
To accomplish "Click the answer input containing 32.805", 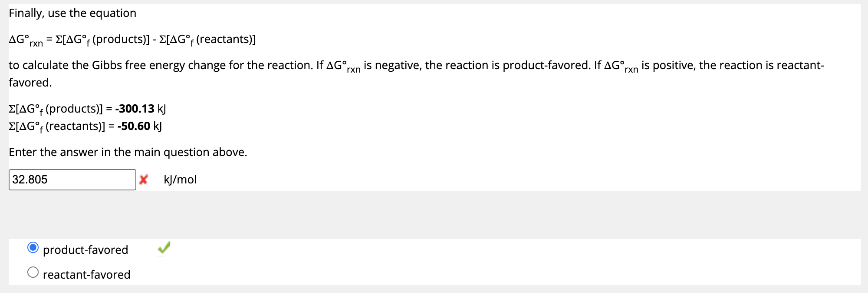I will tap(72, 179).
